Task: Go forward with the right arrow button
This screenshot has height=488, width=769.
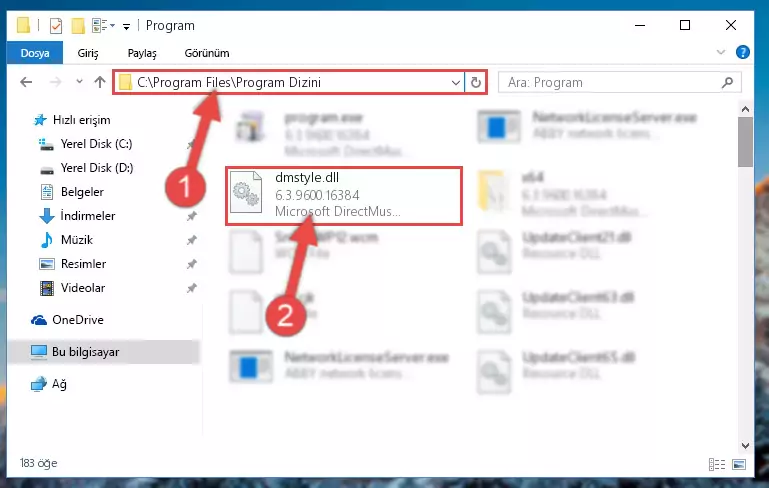Action: coord(55,82)
